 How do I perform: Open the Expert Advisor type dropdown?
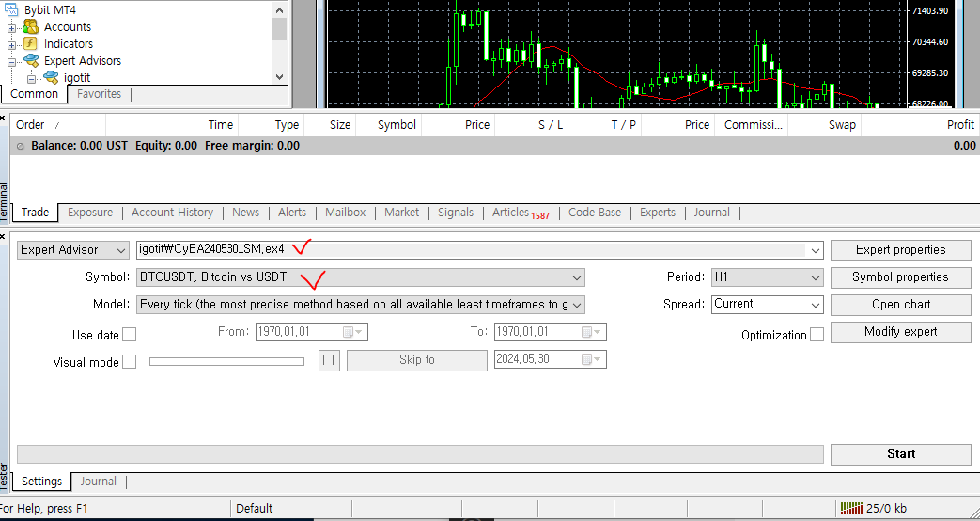(72, 249)
